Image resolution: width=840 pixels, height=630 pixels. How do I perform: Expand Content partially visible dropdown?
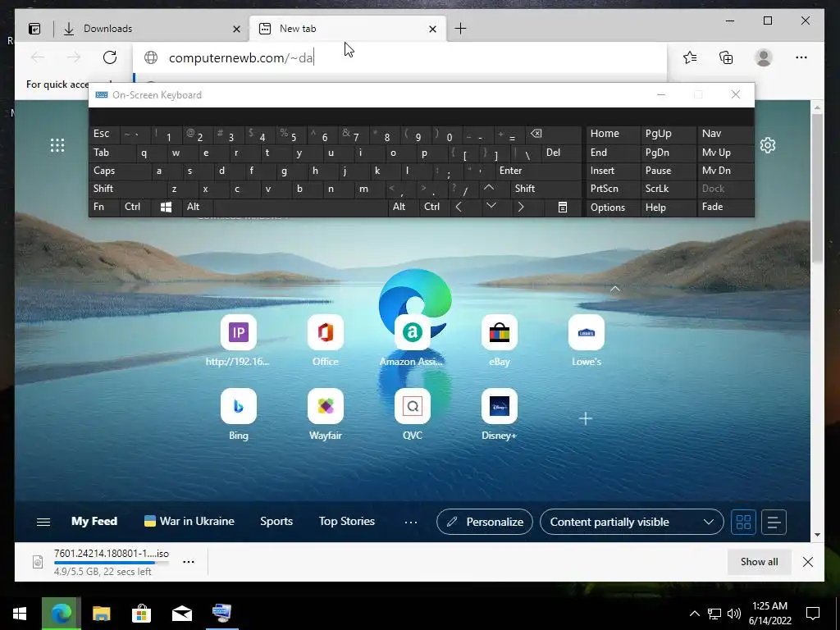pyautogui.click(x=632, y=522)
